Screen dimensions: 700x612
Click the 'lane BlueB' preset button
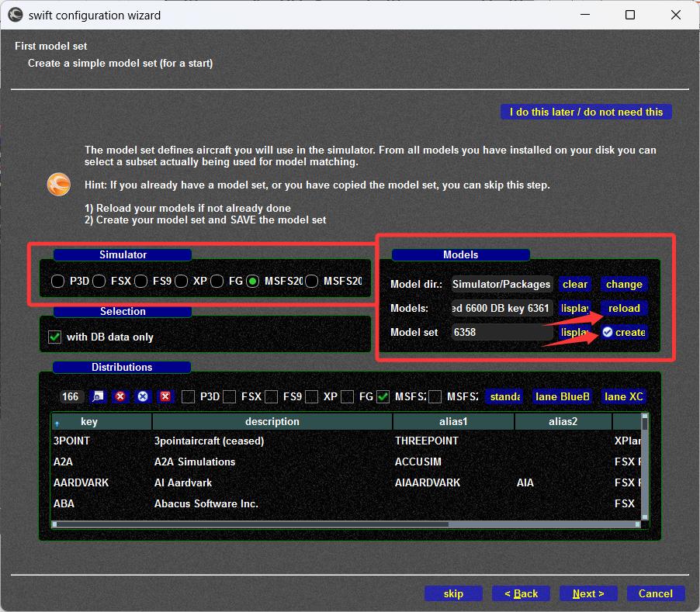pos(563,396)
